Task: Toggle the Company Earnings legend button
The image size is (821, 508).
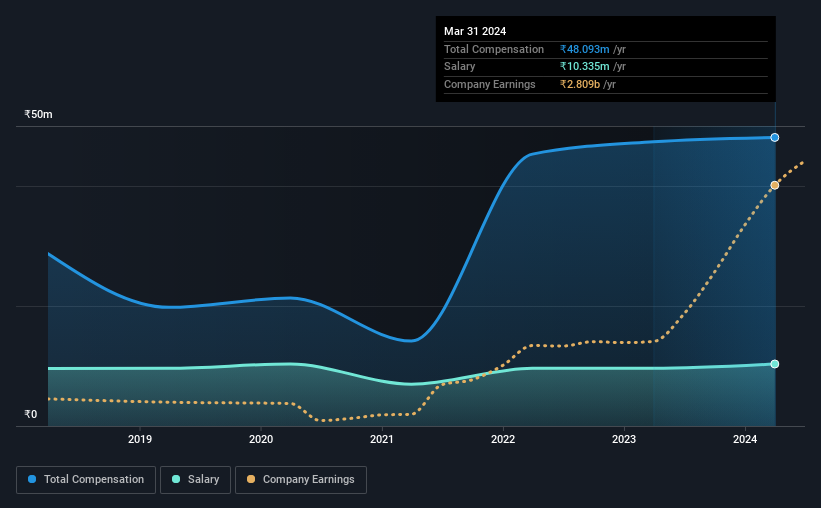Action: point(301,480)
